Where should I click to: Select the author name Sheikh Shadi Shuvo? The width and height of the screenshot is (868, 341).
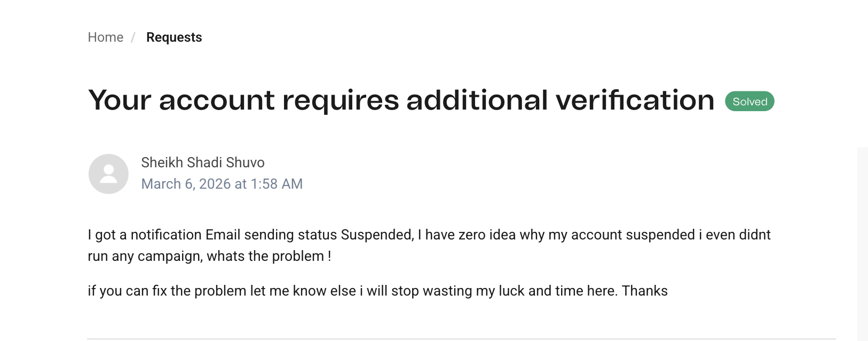click(203, 162)
